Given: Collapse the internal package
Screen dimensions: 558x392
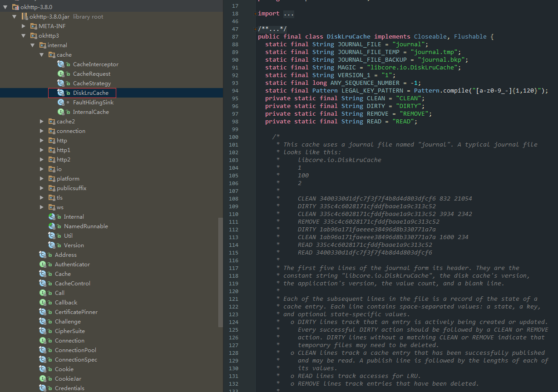Looking at the screenshot, I should tap(33, 45).
